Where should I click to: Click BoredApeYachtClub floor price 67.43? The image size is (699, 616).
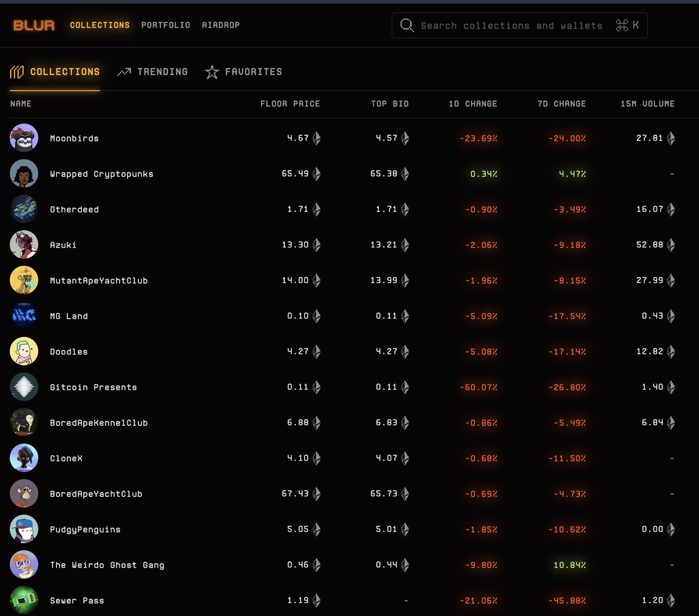tap(295, 494)
